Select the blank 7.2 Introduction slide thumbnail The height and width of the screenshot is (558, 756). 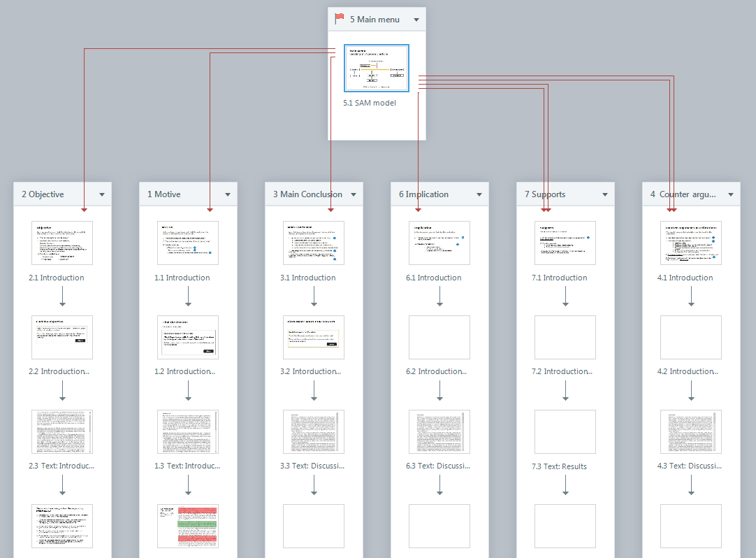click(565, 337)
